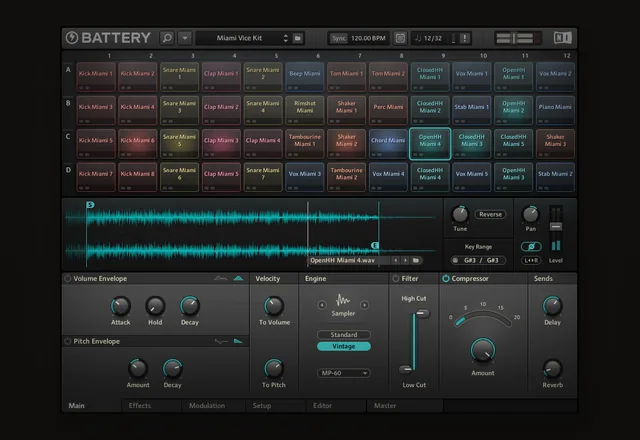Click the Hold knob

point(155,306)
